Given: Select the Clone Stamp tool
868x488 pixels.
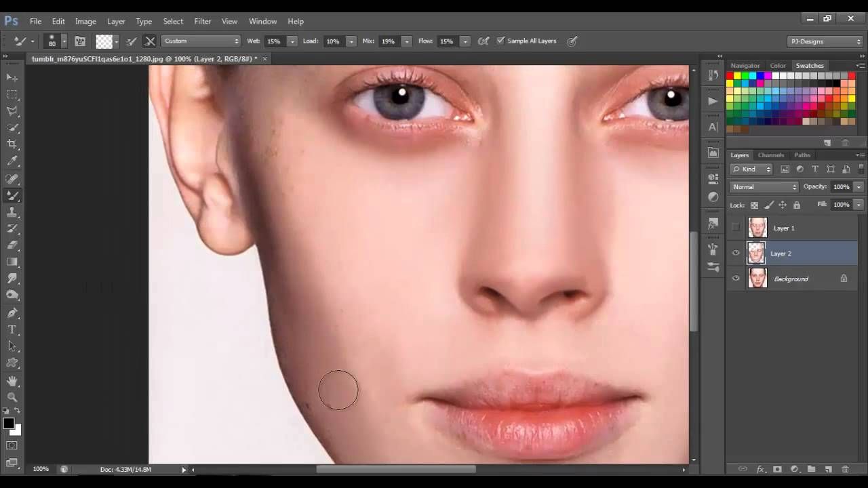Looking at the screenshot, I should pyautogui.click(x=12, y=212).
